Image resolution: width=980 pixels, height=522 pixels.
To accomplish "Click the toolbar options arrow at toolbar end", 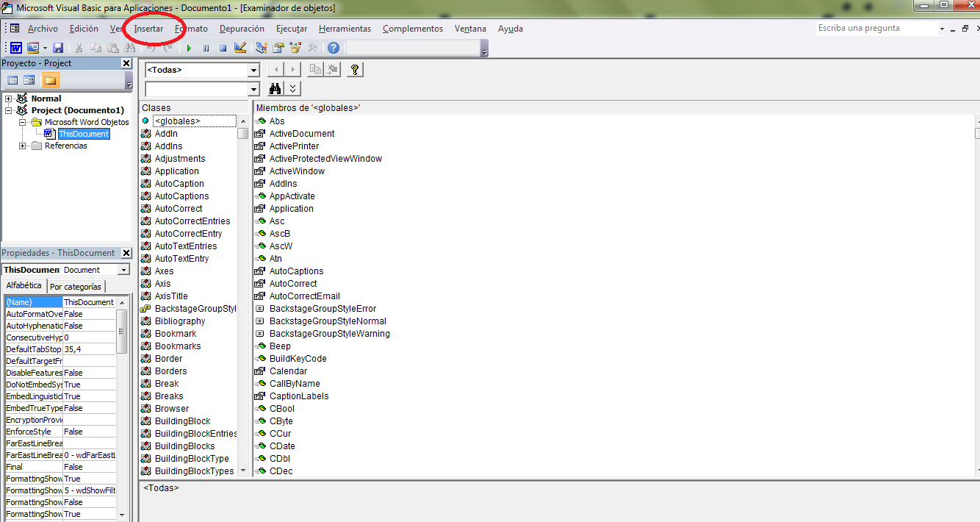I will tap(484, 50).
